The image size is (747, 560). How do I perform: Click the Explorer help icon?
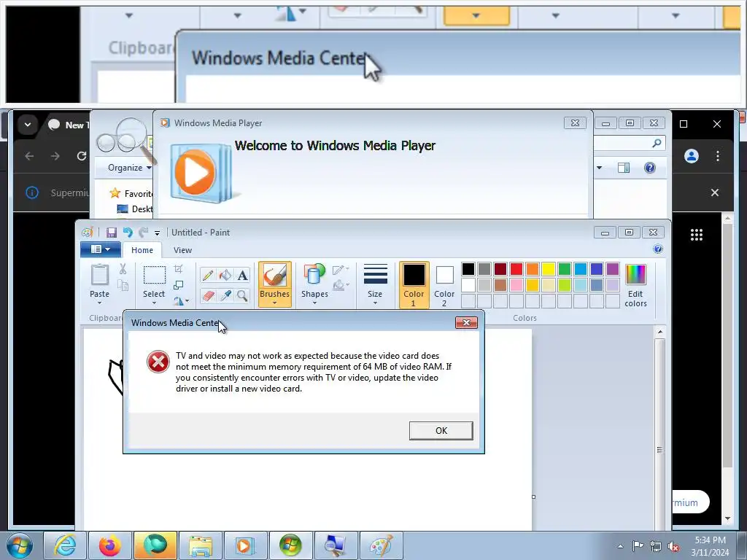[x=650, y=168]
